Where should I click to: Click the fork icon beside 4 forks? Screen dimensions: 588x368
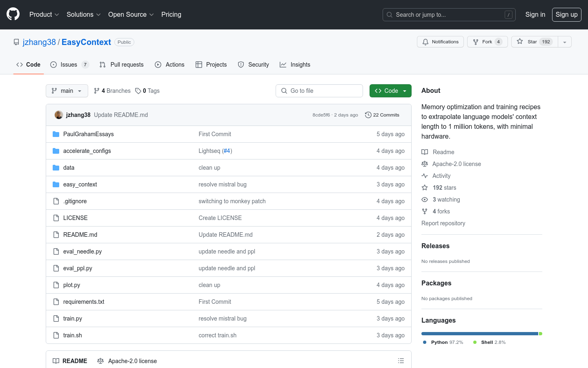tap(425, 211)
